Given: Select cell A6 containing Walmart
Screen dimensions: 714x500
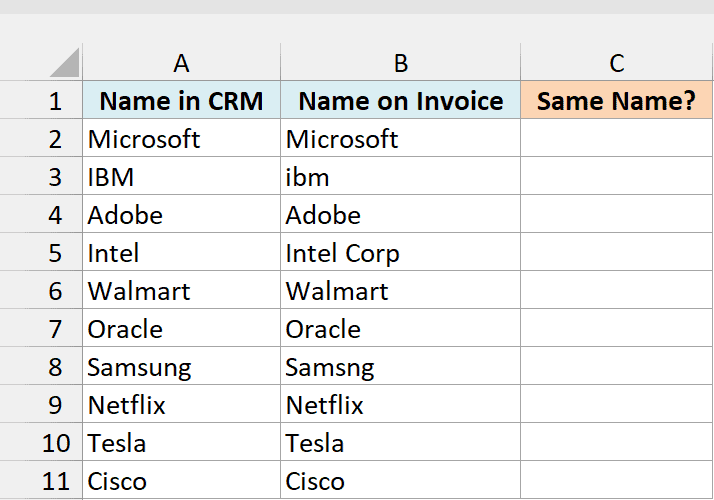Looking at the screenshot, I should (182, 291).
